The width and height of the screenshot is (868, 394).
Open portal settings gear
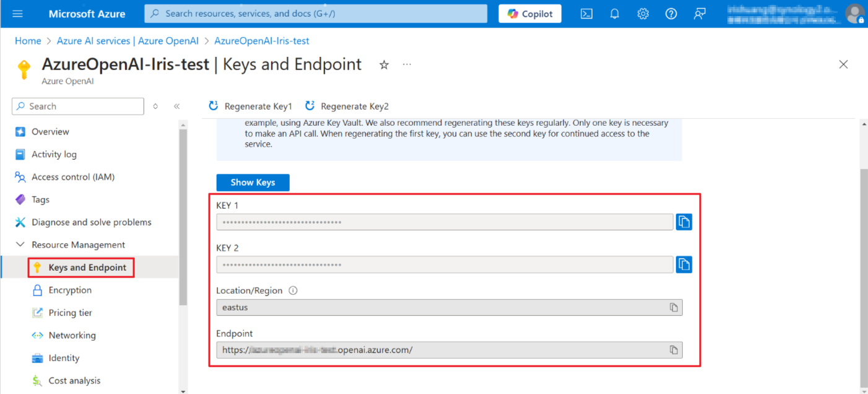pyautogui.click(x=643, y=14)
